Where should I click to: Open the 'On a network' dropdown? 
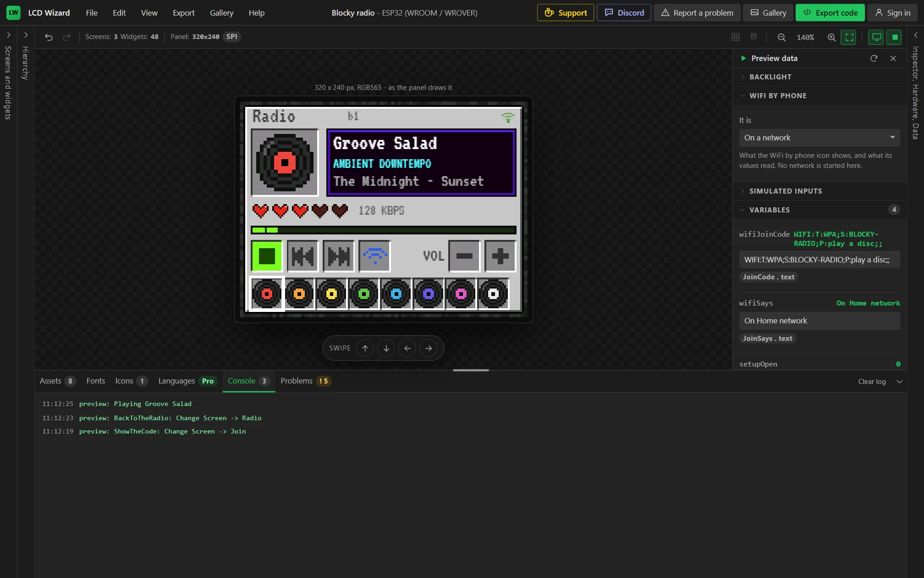click(819, 138)
